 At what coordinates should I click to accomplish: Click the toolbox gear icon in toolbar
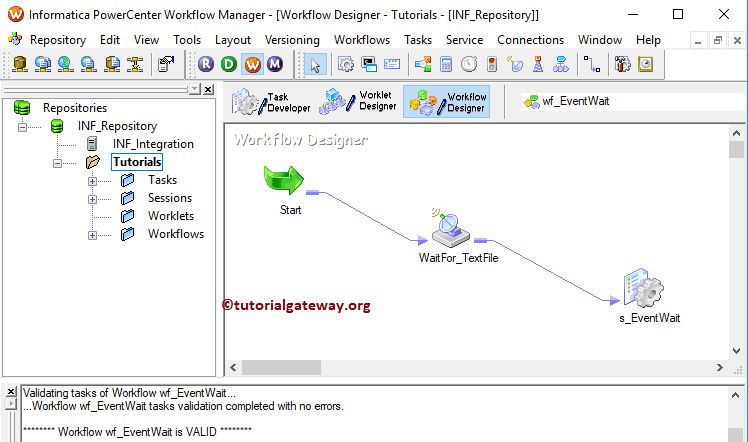622,64
